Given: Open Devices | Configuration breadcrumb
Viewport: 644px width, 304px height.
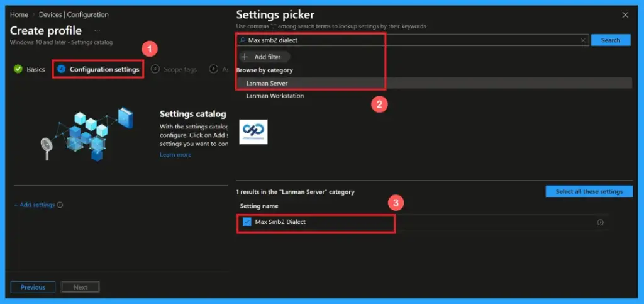Looking at the screenshot, I should [74, 14].
